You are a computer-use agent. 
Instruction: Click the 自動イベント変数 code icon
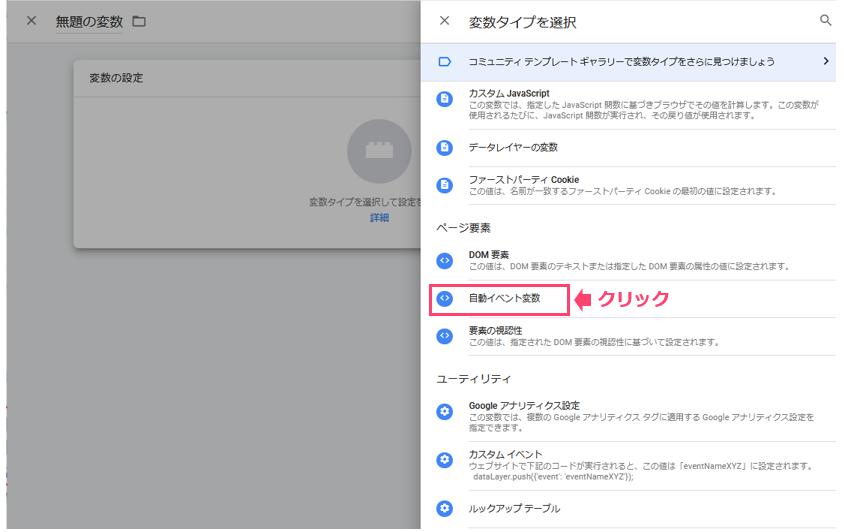click(x=445, y=298)
